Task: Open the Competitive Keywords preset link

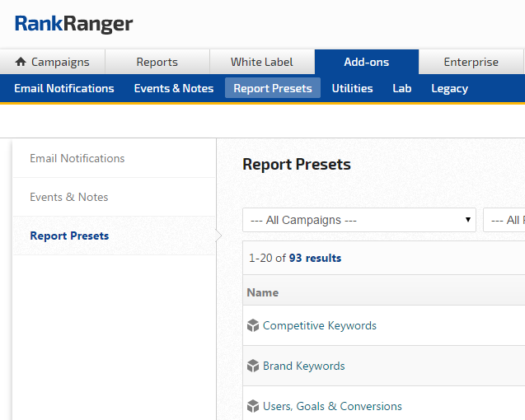Action: (320, 325)
